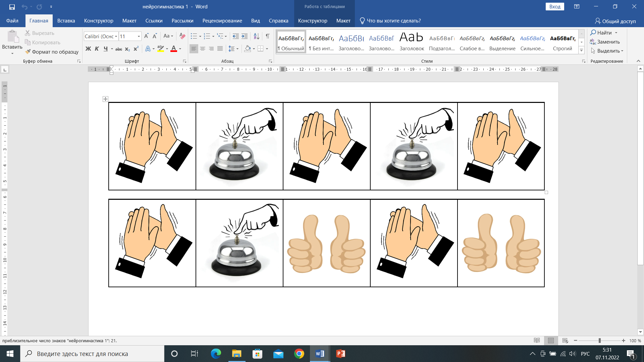Toggle italic (К) formatting
This screenshot has width=644, height=362.
[97, 49]
